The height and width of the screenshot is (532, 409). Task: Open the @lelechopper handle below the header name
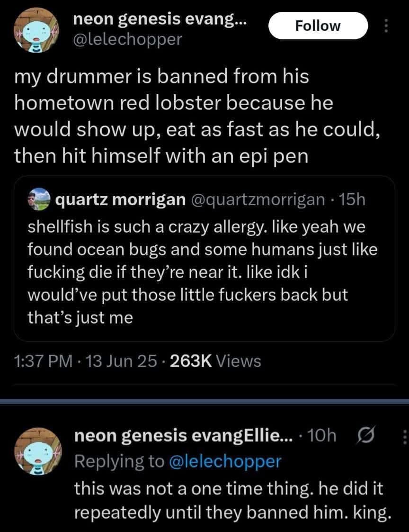coord(128,39)
